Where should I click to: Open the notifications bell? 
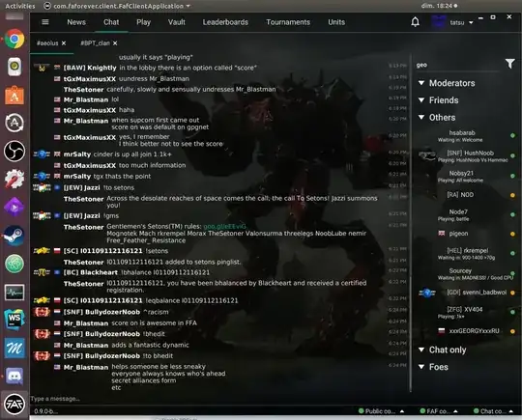[415, 22]
